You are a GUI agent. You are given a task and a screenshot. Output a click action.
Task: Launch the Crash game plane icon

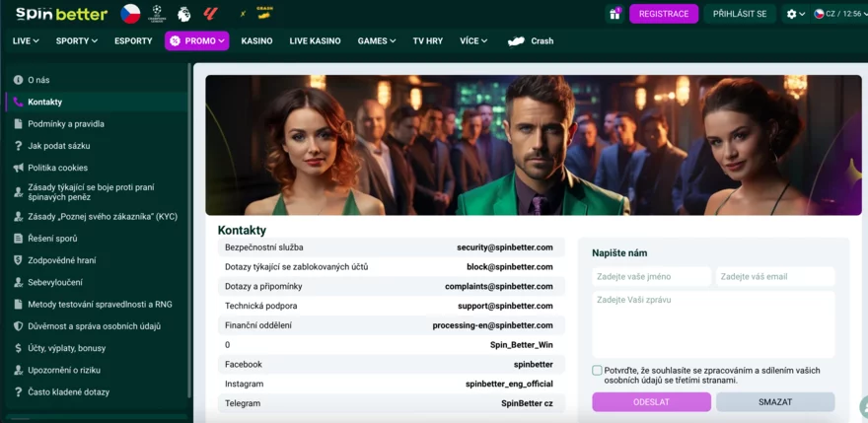[516, 41]
